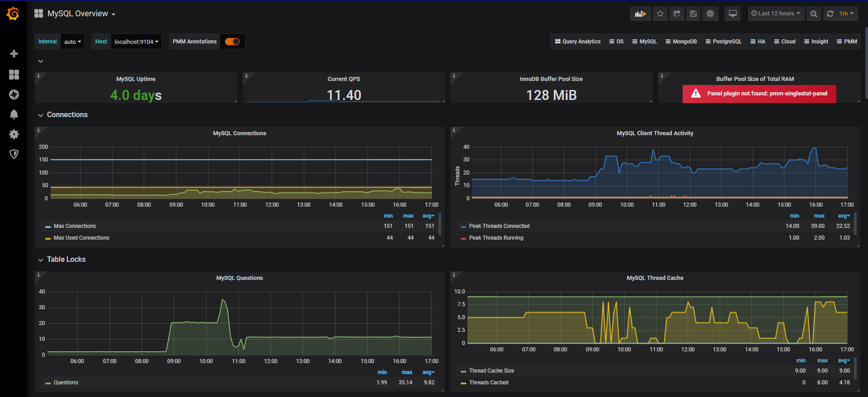
Task: Toggle Thread Cache Size series
Action: [x=491, y=371]
